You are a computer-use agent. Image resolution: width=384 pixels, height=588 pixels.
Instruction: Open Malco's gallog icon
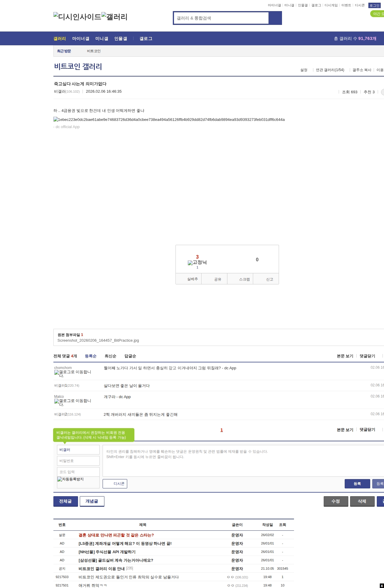point(72,402)
